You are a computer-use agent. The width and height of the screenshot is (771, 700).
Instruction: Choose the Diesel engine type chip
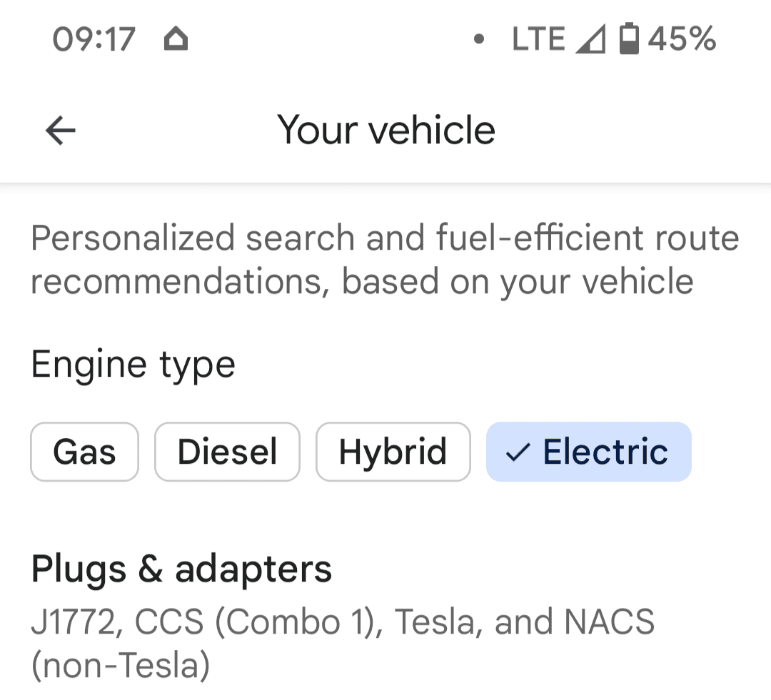pos(227,452)
